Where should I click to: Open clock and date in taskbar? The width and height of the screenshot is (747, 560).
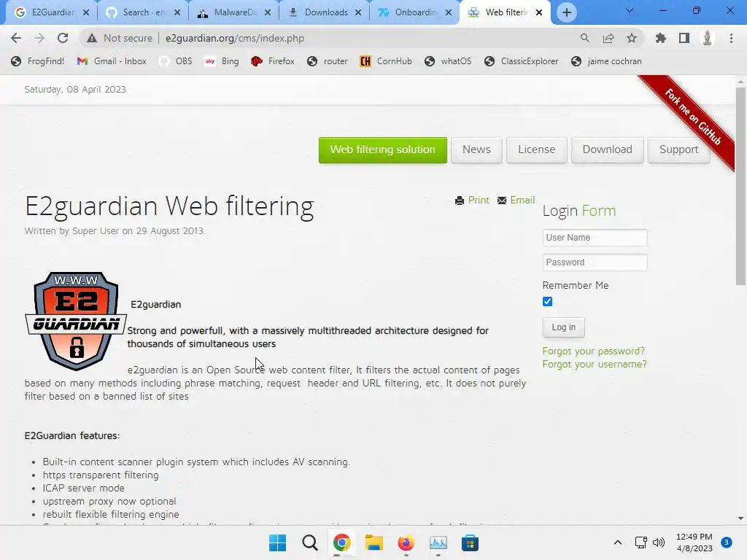694,542
